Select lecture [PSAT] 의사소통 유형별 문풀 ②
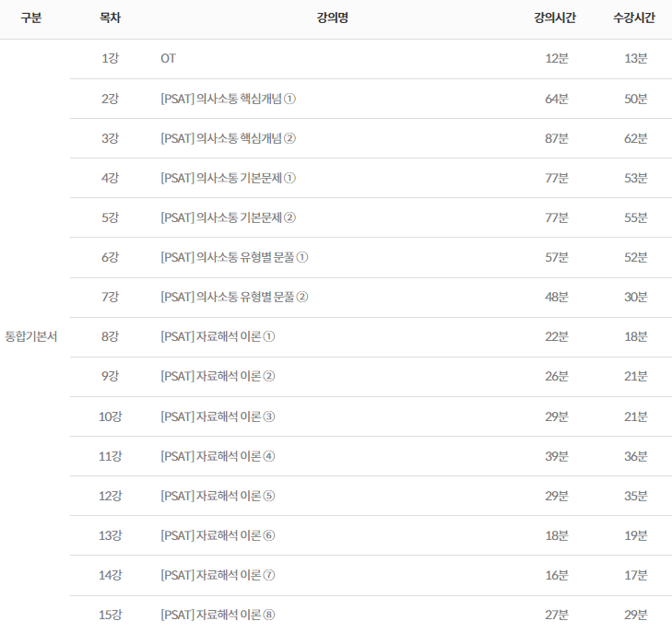 click(234, 298)
